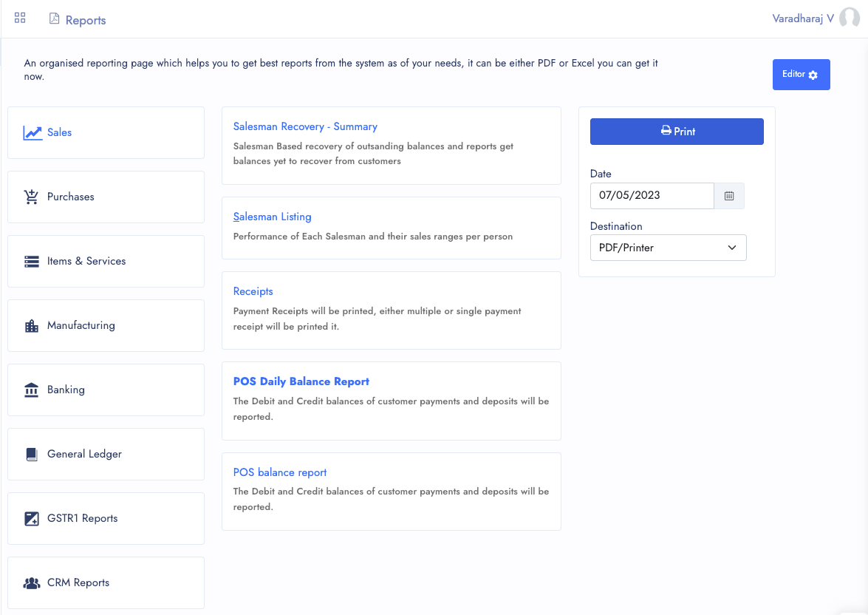Click the Sales trend chart icon
Screen dimensions: 868x615
(33, 133)
